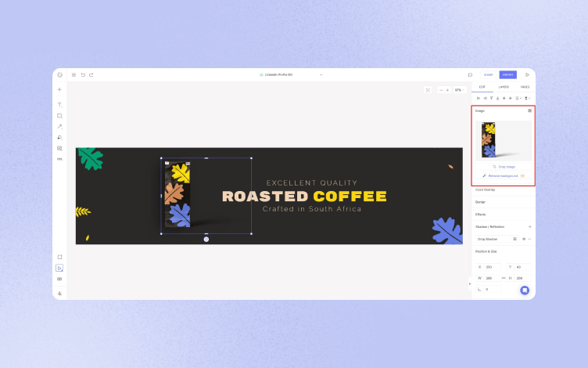
Task: Align horizontal centers icon
Action: [x=504, y=99]
